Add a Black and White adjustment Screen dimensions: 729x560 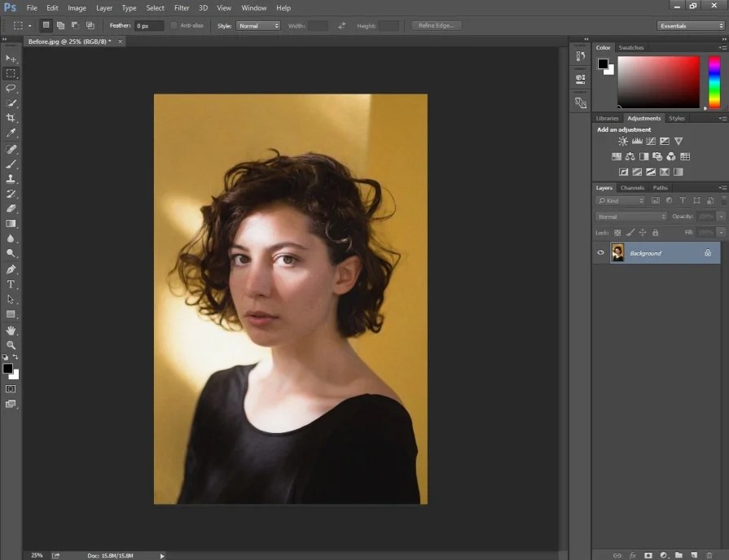[x=643, y=155]
